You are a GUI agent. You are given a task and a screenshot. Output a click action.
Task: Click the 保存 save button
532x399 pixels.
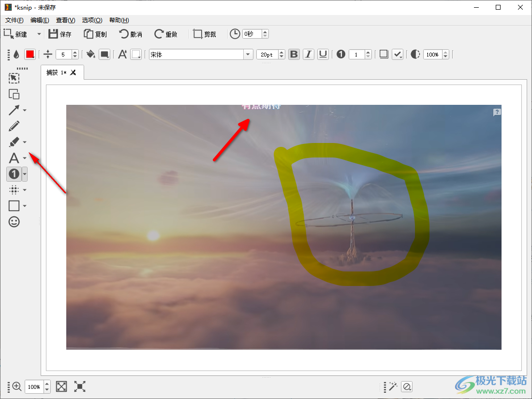60,34
